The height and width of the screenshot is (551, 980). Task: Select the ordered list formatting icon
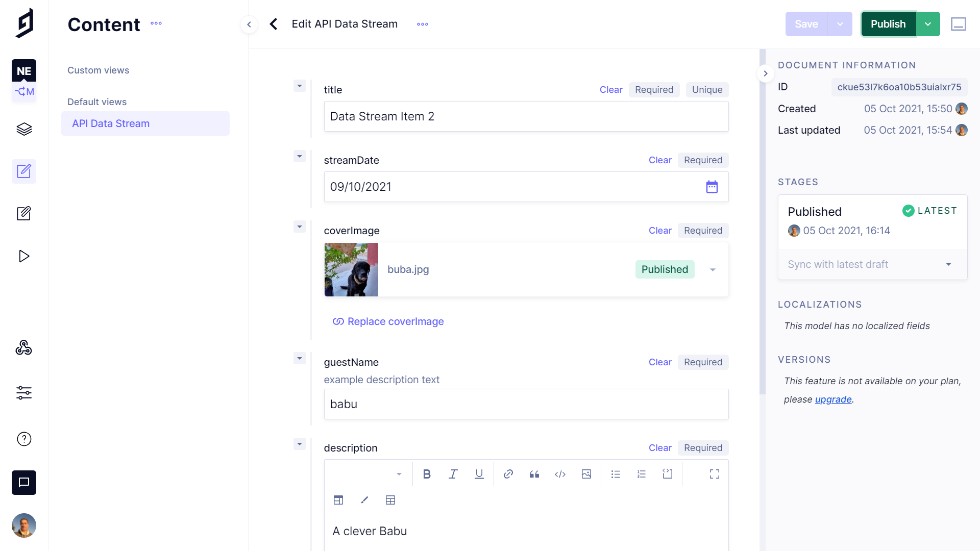pos(640,474)
